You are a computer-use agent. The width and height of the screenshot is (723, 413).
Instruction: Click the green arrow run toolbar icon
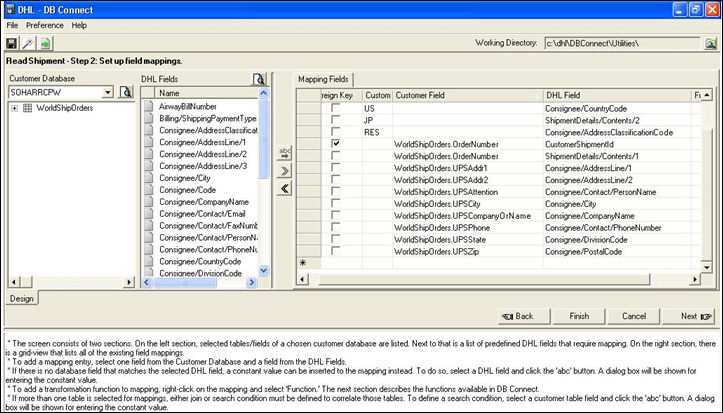pos(45,43)
